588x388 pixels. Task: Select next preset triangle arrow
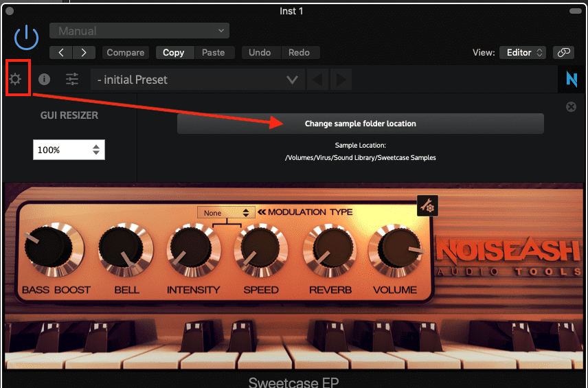[x=341, y=80]
